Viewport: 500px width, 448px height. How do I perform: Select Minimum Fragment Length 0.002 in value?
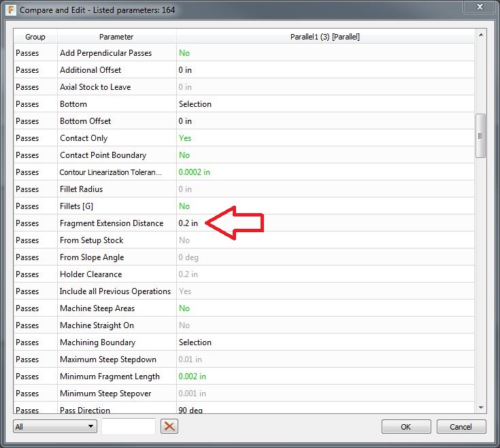(193, 377)
